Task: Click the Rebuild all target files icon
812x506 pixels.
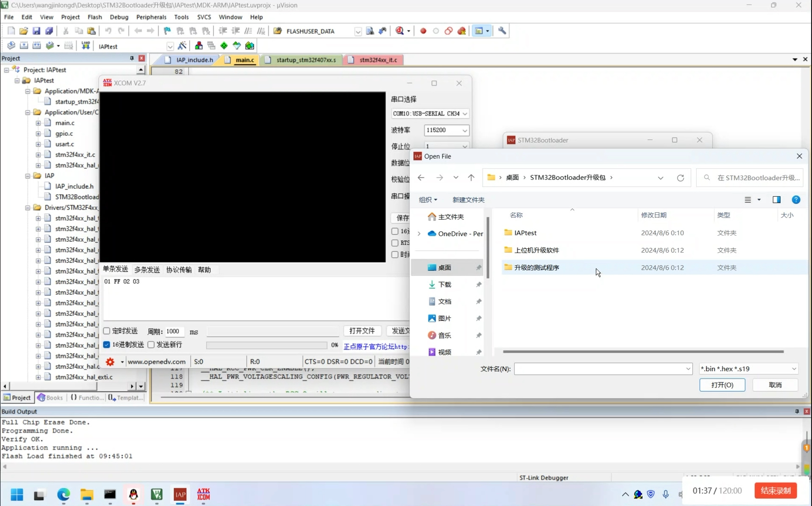Action: (x=37, y=45)
